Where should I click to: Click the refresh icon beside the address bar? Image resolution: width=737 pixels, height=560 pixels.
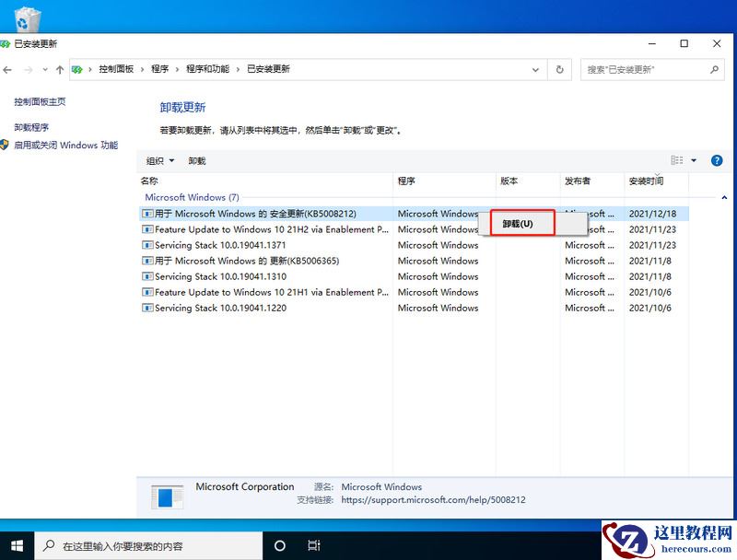560,69
